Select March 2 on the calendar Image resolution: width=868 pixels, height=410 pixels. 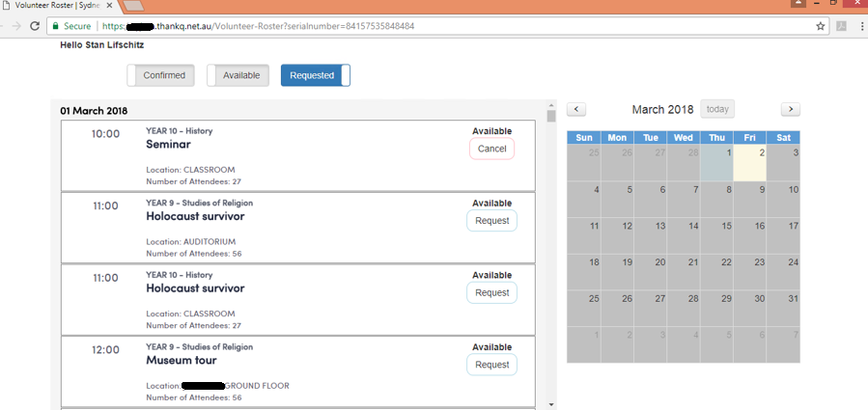tap(750, 162)
